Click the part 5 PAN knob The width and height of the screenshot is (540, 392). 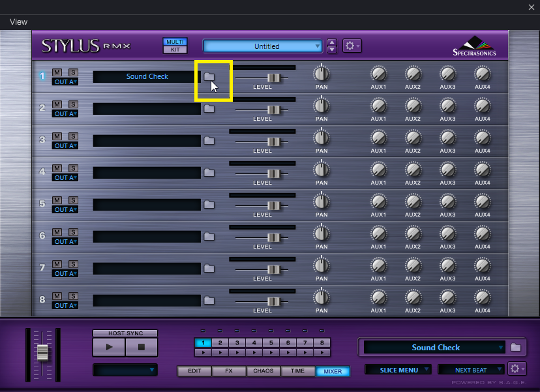(322, 202)
